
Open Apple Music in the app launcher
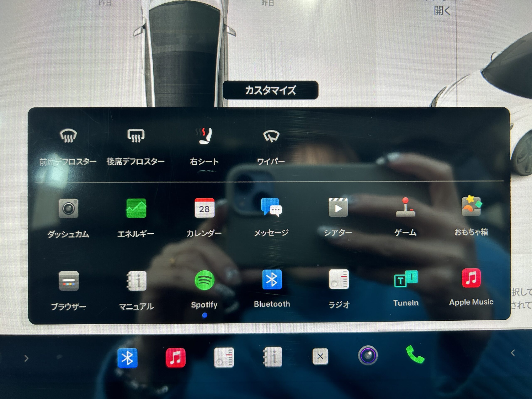pyautogui.click(x=471, y=278)
